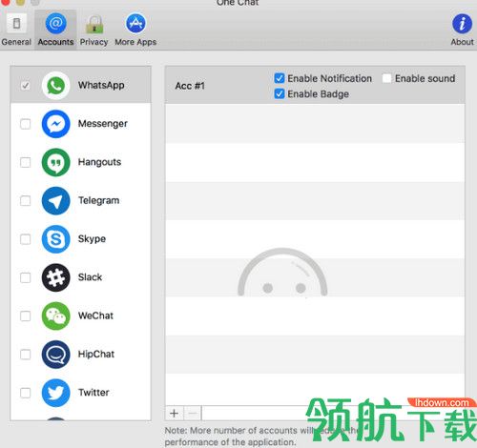Select the Skype label
Screen dimensions: 477x448
pyautogui.click(x=92, y=239)
